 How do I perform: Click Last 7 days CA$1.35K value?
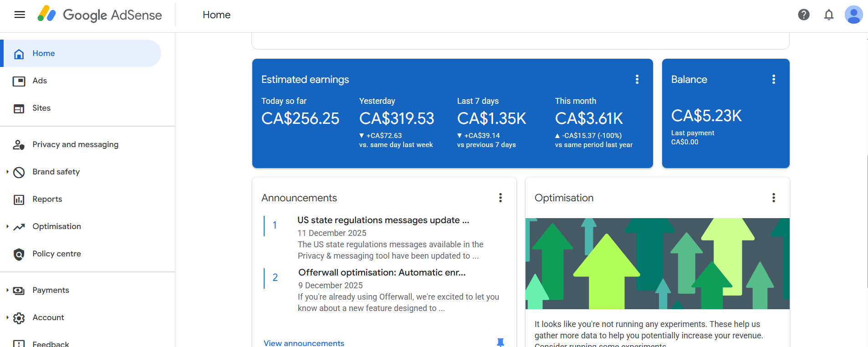pyautogui.click(x=491, y=118)
